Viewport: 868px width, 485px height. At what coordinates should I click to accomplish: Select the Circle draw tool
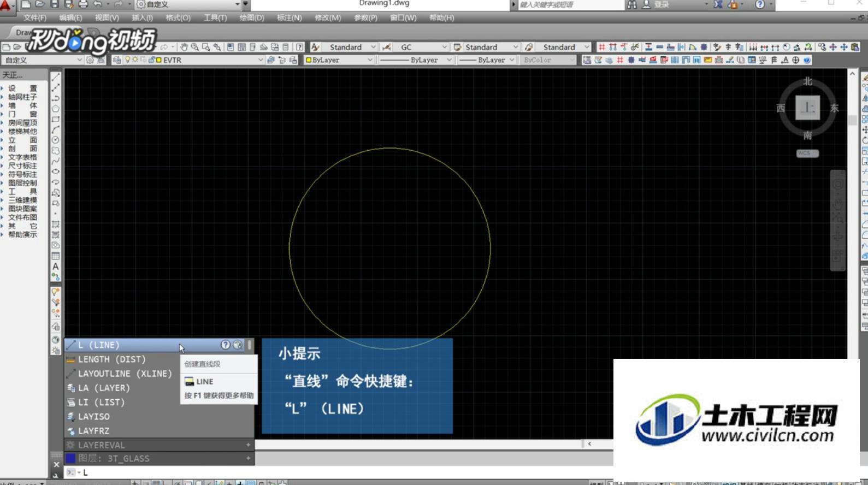[56, 140]
